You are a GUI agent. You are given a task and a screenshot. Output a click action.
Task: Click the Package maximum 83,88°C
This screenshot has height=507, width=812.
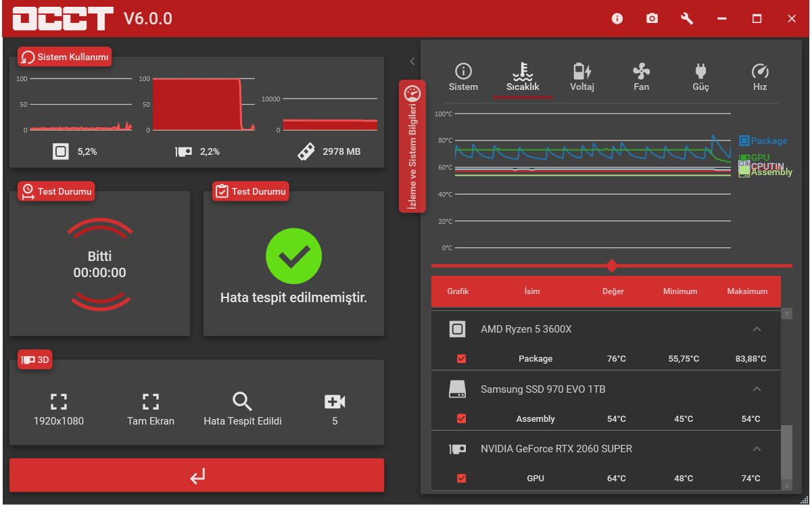click(751, 359)
